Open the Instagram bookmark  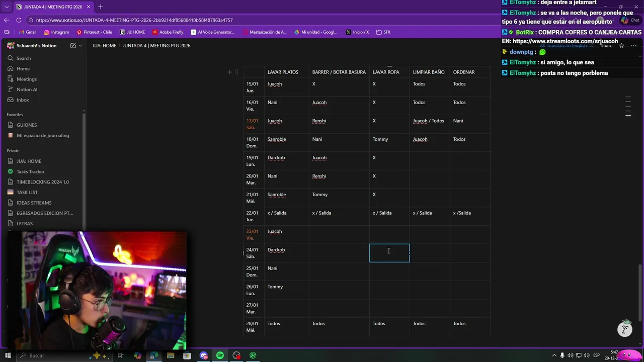(56, 32)
